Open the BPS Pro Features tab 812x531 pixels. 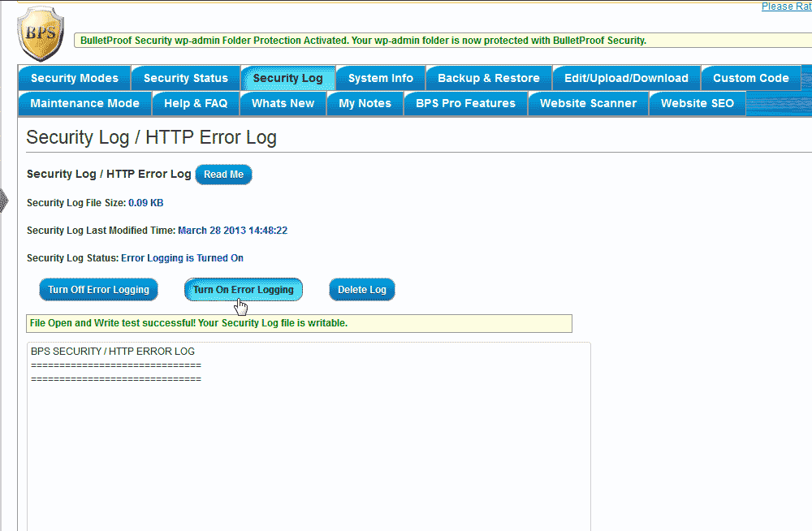pos(465,103)
